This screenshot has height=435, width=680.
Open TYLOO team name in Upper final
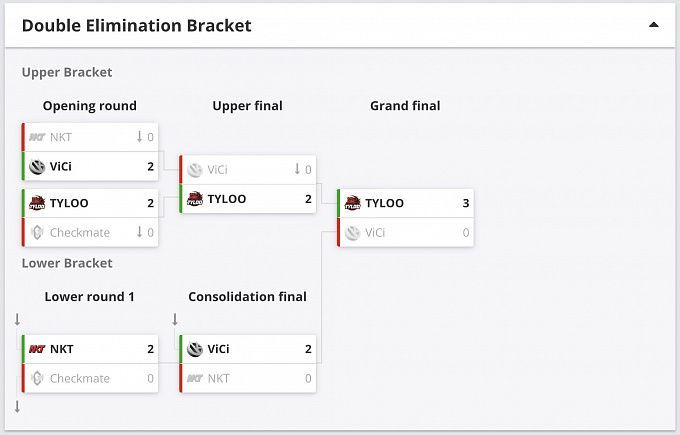[227, 199]
